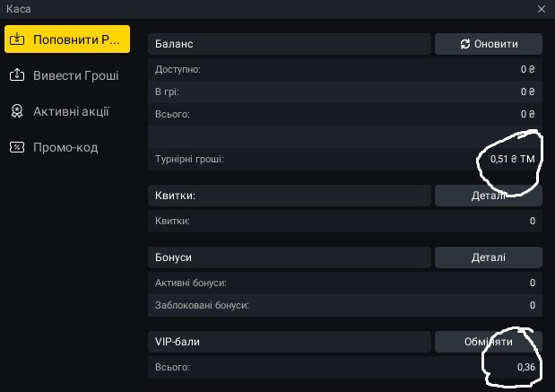
Task: Select the Поповнити tab label
Action: tap(75, 39)
